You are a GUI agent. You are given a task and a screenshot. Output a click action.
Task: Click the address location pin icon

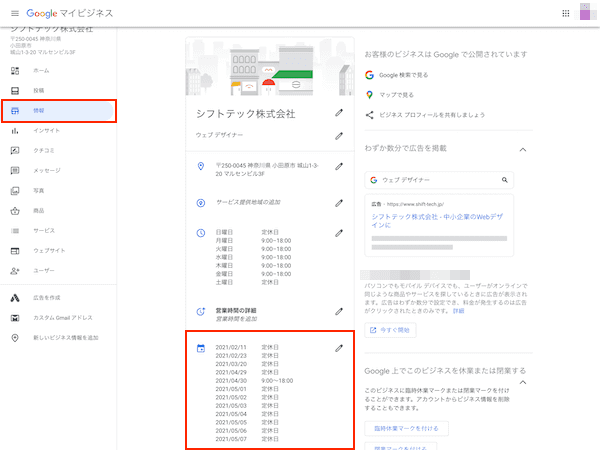(x=201, y=166)
